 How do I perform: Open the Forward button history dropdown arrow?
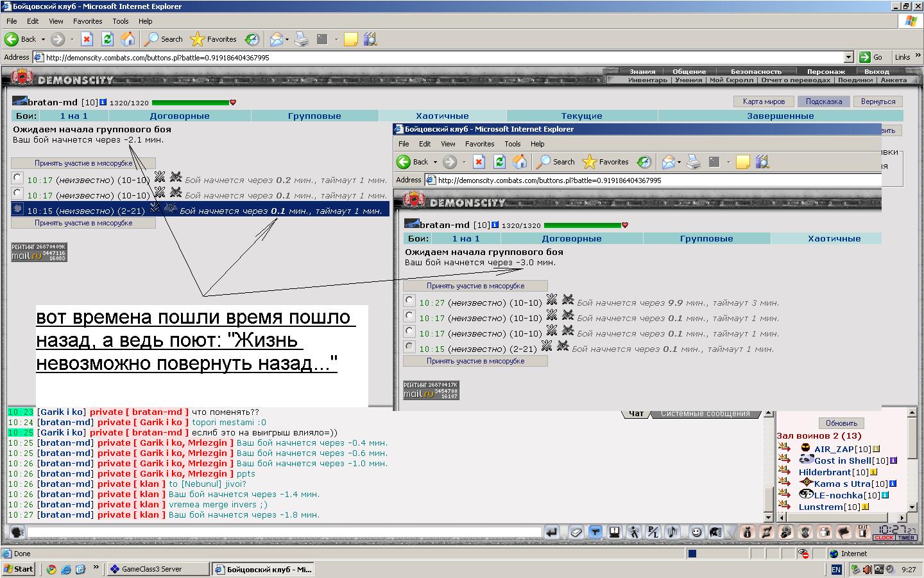point(72,40)
